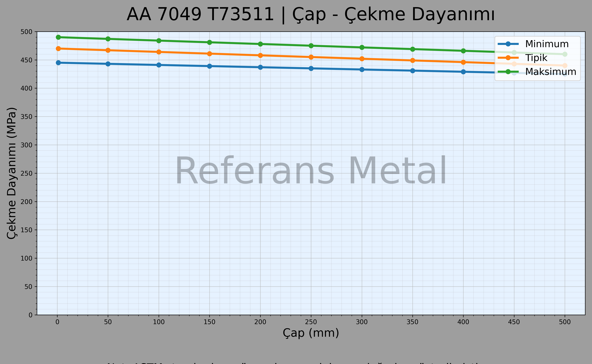
Task: Click the x-axis tick label 250
Action: point(311,322)
